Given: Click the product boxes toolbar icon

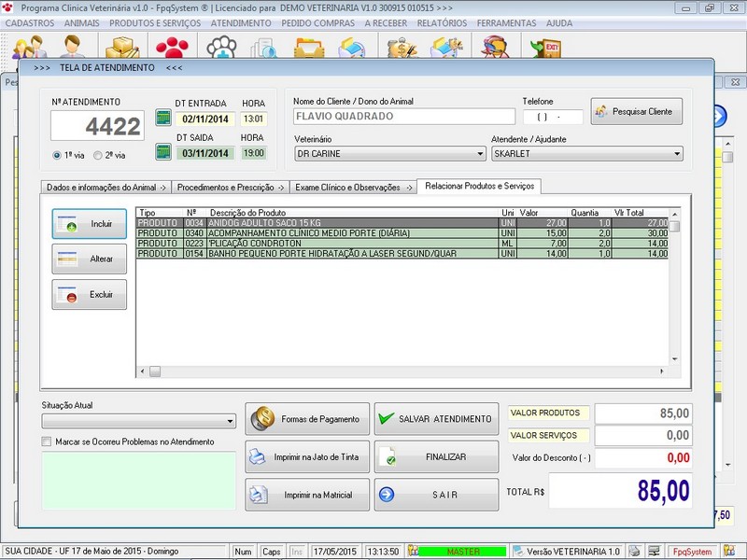Looking at the screenshot, I should tap(122, 48).
